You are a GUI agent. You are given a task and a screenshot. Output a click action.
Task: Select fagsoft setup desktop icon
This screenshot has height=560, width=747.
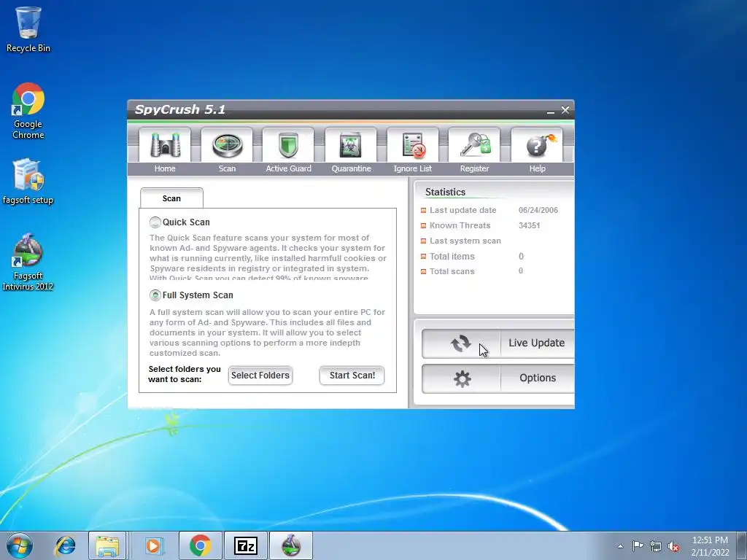(28, 182)
